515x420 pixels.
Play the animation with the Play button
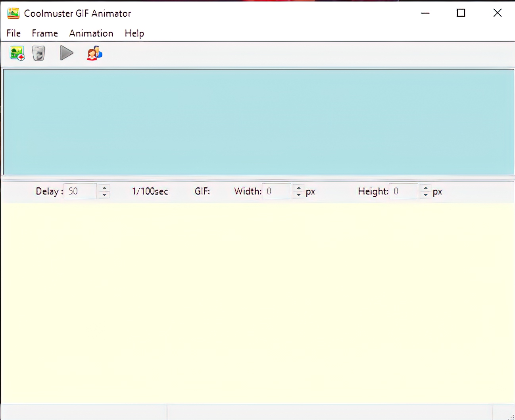pos(67,53)
